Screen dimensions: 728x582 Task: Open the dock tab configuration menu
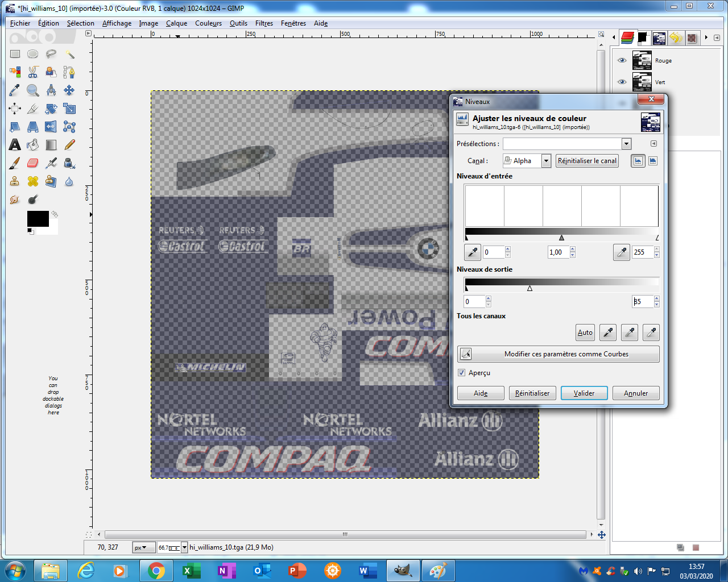coord(716,38)
